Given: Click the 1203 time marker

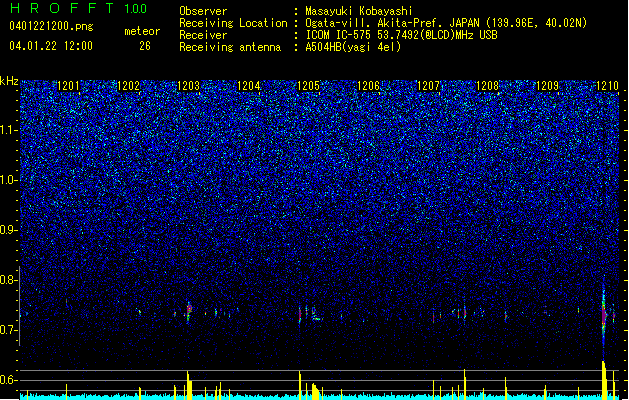Looking at the screenshot, I should point(189,86).
